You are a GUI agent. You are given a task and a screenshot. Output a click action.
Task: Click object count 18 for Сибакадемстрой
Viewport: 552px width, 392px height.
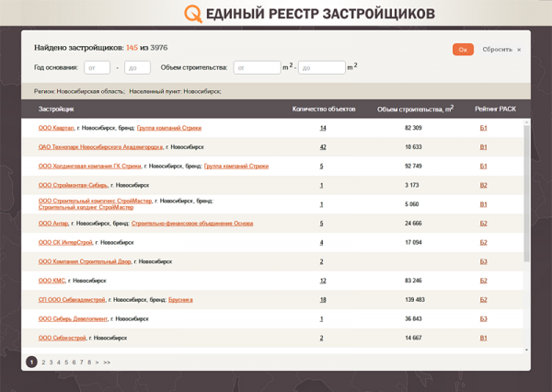[323, 300]
